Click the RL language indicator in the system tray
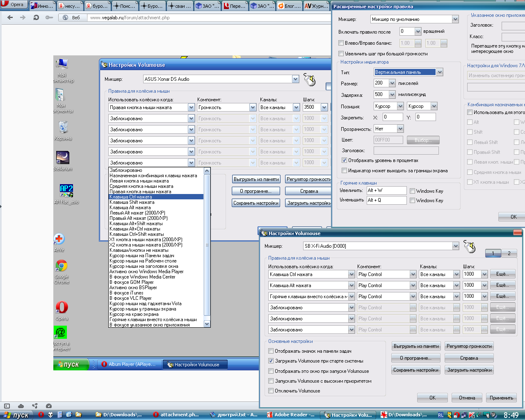Image resolution: width=525 pixels, height=420 pixels. [x=441, y=415]
